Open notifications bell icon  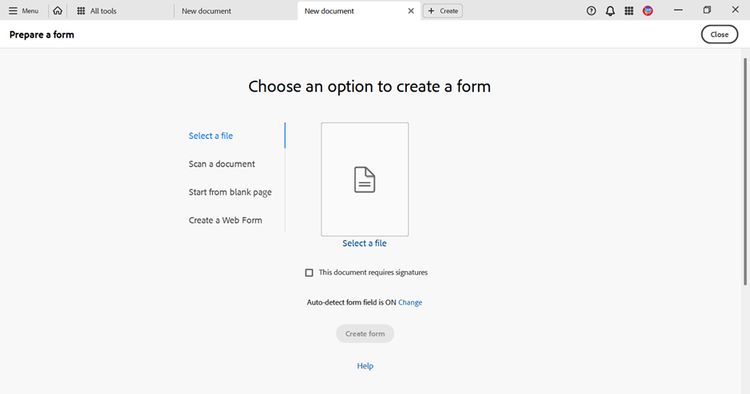tap(610, 11)
